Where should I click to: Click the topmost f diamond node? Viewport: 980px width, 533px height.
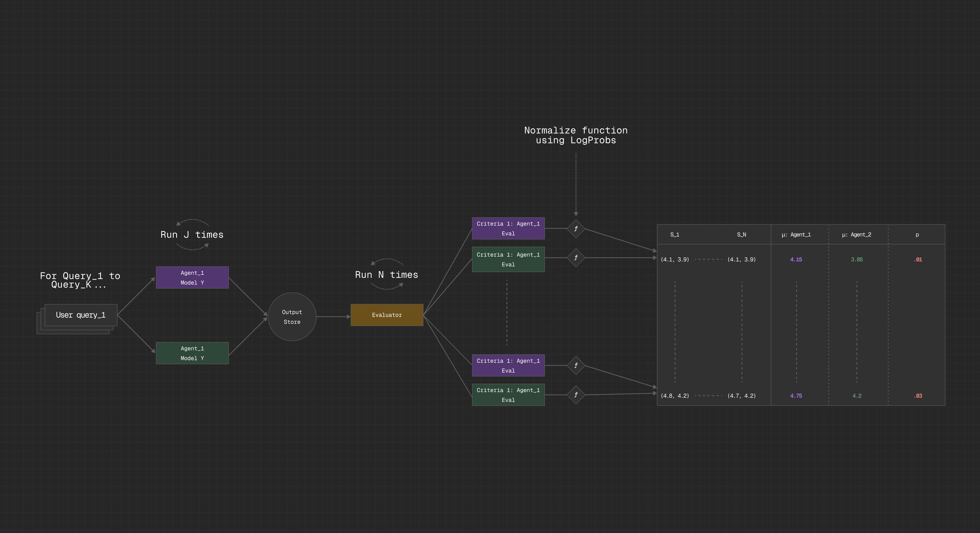point(576,229)
